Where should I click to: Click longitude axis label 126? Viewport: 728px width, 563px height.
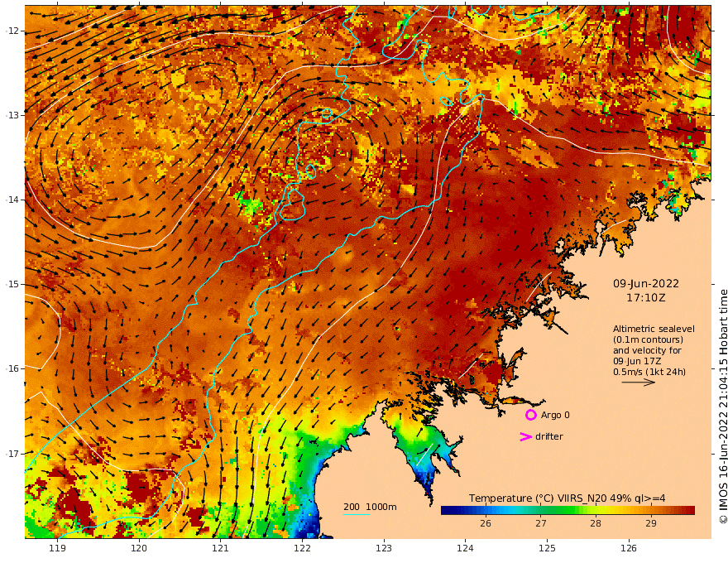tap(629, 548)
